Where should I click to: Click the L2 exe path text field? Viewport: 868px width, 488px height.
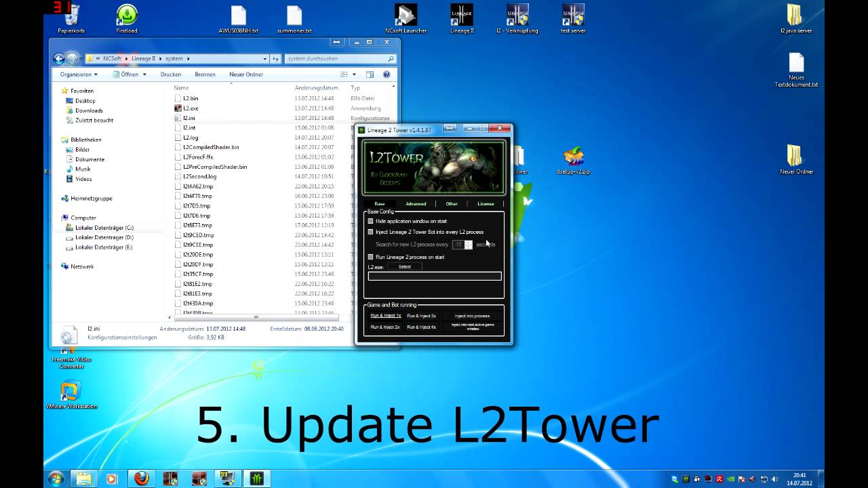[x=435, y=276]
